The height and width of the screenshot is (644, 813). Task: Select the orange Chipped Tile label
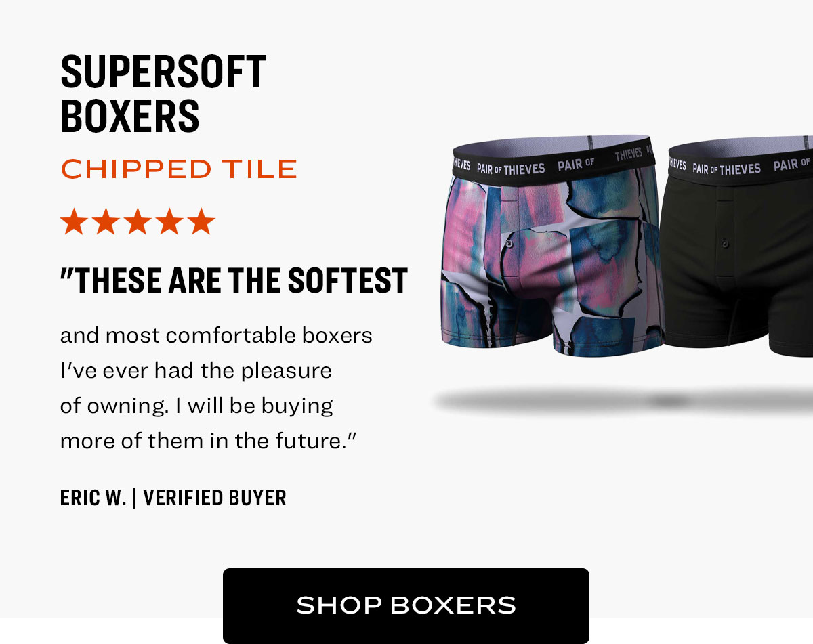pyautogui.click(x=179, y=169)
